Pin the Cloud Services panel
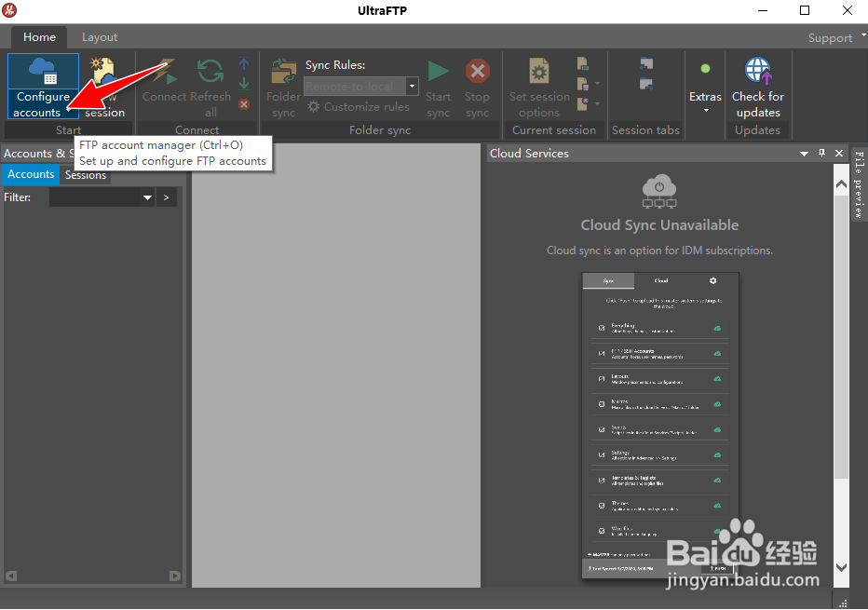 click(822, 154)
